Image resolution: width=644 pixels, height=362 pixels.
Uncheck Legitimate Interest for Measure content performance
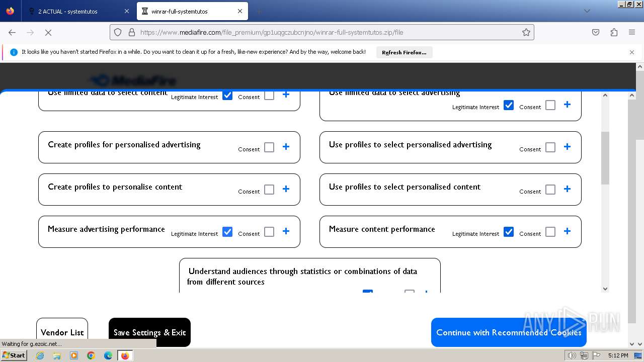pyautogui.click(x=509, y=232)
